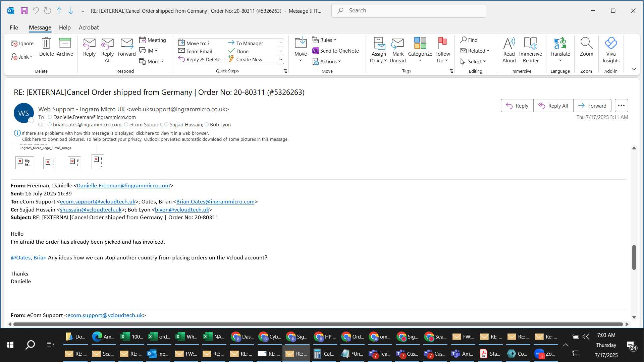Open the Help tab
644x362 pixels.
tap(65, 27)
